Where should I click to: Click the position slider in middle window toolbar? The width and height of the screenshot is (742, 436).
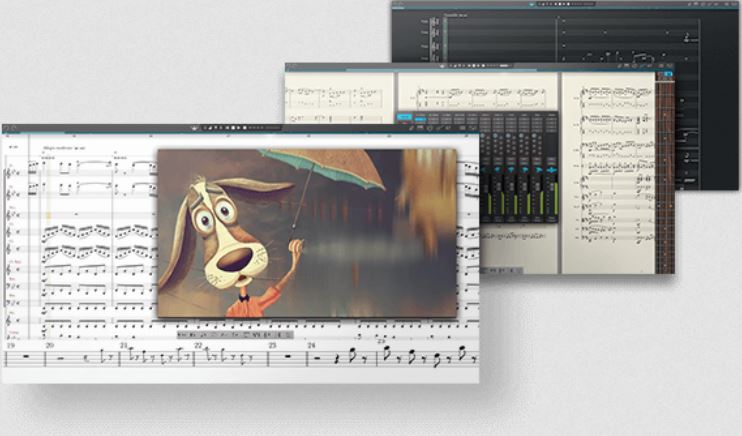504,66
